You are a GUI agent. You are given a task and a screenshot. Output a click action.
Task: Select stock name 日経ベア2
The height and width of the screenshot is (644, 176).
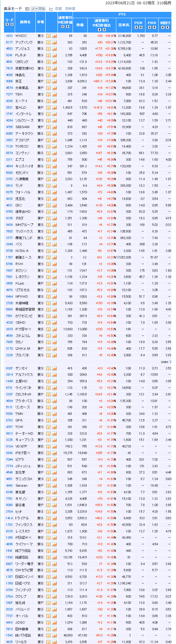tap(23, 583)
